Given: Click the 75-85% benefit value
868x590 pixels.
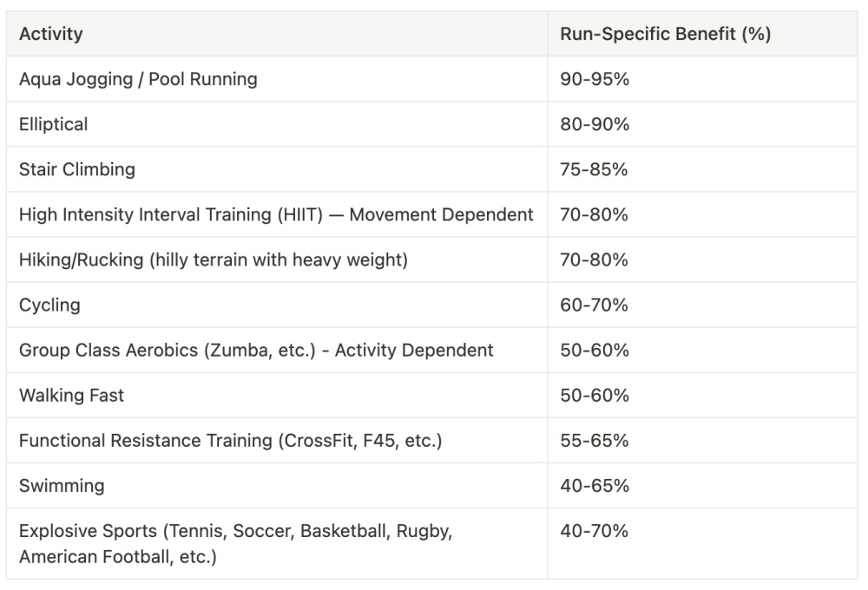Looking at the screenshot, I should (595, 170).
